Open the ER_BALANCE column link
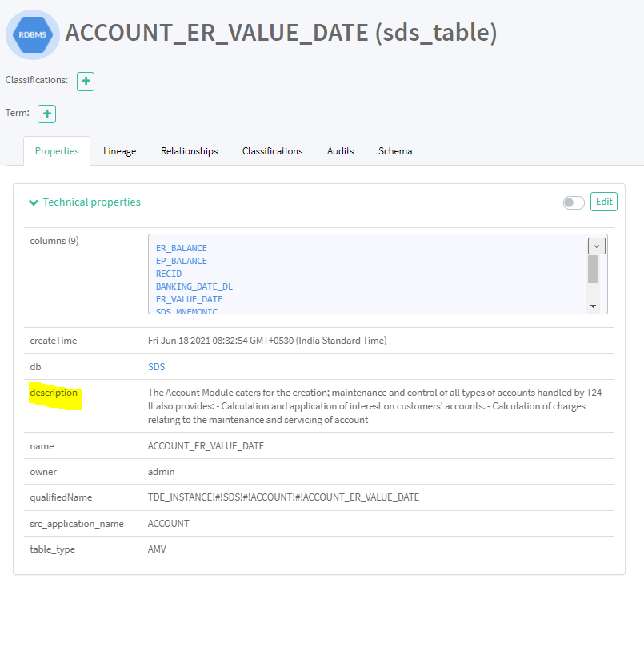 pyautogui.click(x=181, y=248)
